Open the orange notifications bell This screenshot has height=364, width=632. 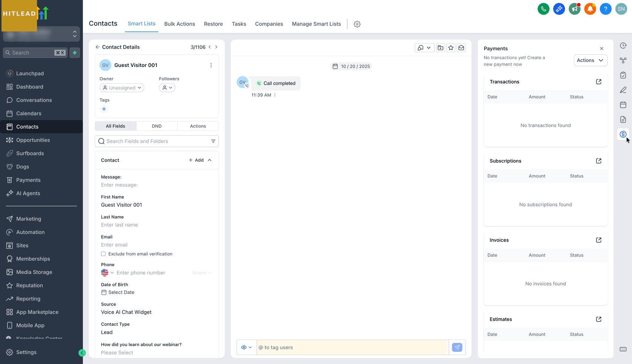point(590,9)
